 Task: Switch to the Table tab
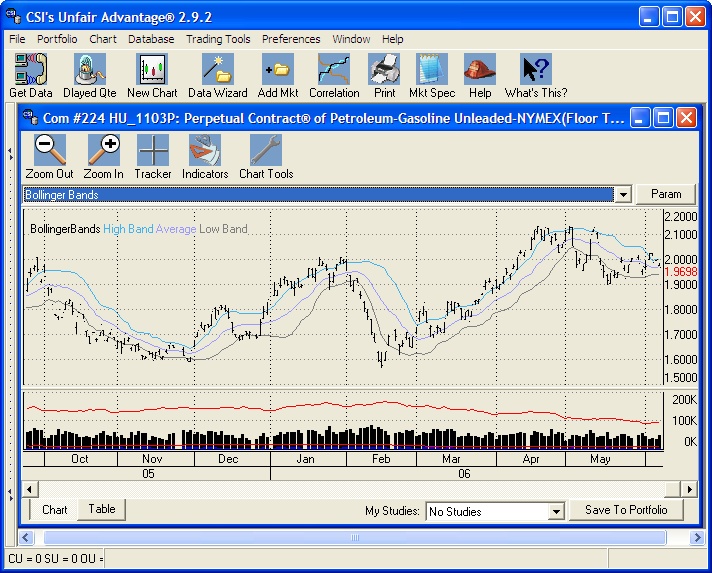[102, 509]
